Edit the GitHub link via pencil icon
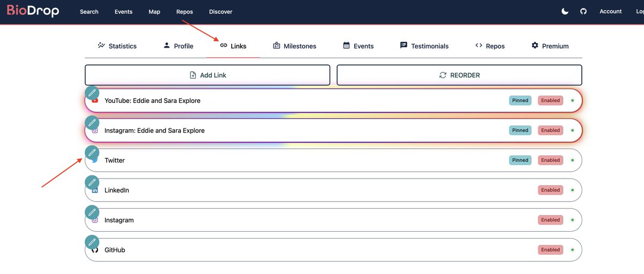644x274 pixels. pyautogui.click(x=92, y=242)
